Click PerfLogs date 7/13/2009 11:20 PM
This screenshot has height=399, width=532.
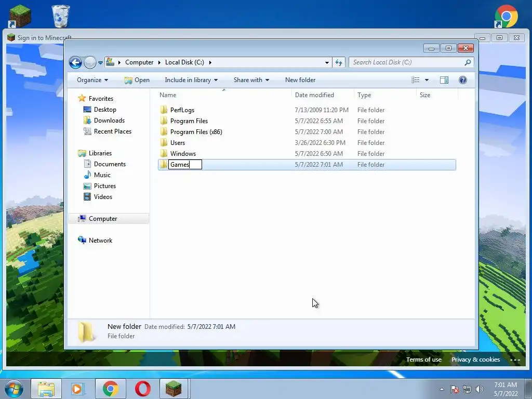pos(321,110)
